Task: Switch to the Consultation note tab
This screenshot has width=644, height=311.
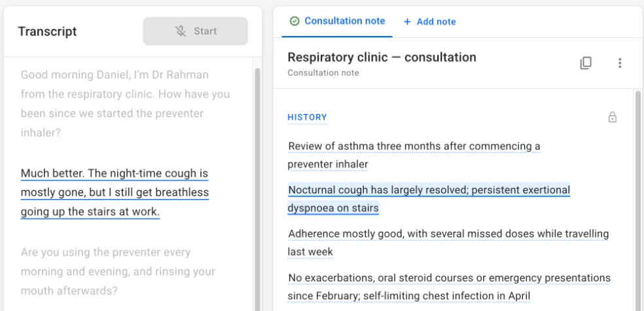Action: pyautogui.click(x=337, y=21)
